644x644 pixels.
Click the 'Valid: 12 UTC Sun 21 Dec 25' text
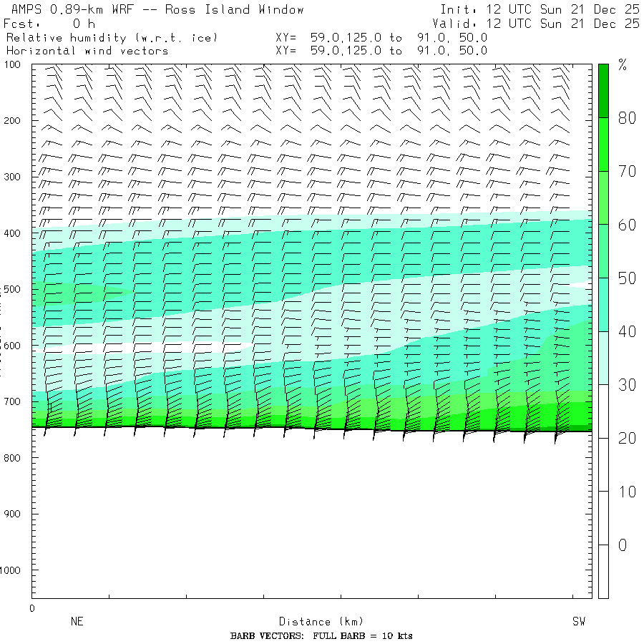click(535, 24)
